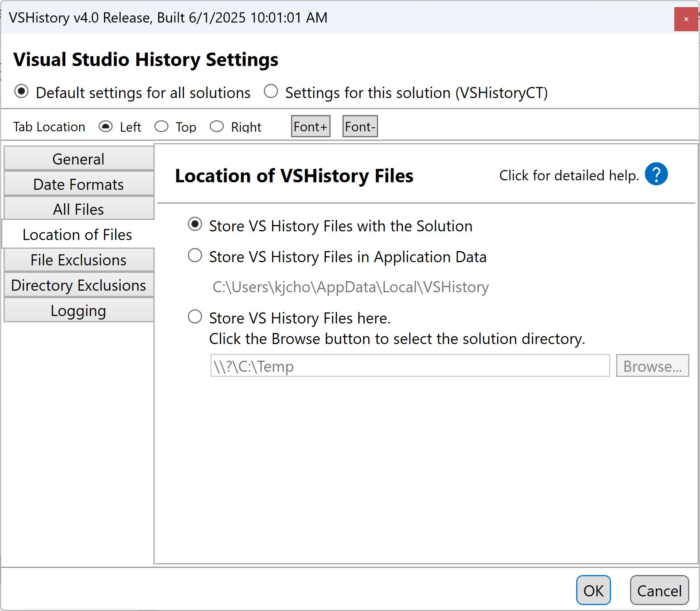Set Tab Location to Top
Image resolution: width=700 pixels, height=611 pixels.
161,126
